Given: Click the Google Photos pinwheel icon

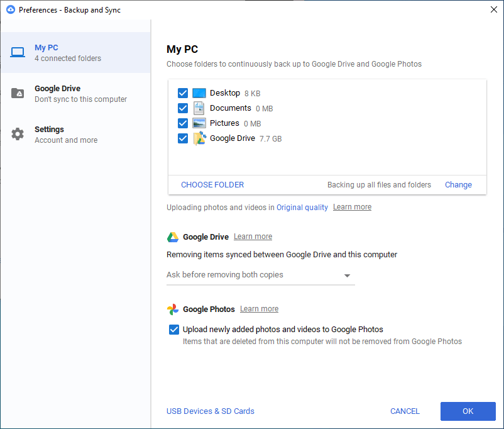Looking at the screenshot, I should 172,309.
